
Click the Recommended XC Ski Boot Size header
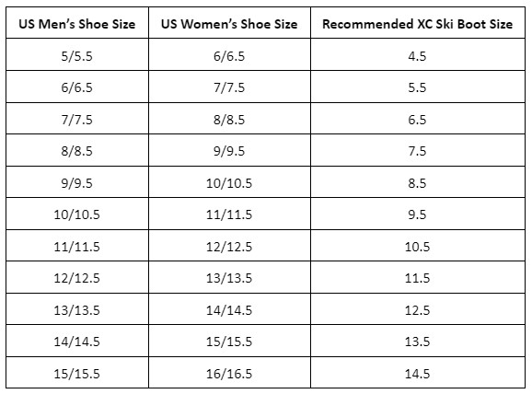[x=418, y=23]
